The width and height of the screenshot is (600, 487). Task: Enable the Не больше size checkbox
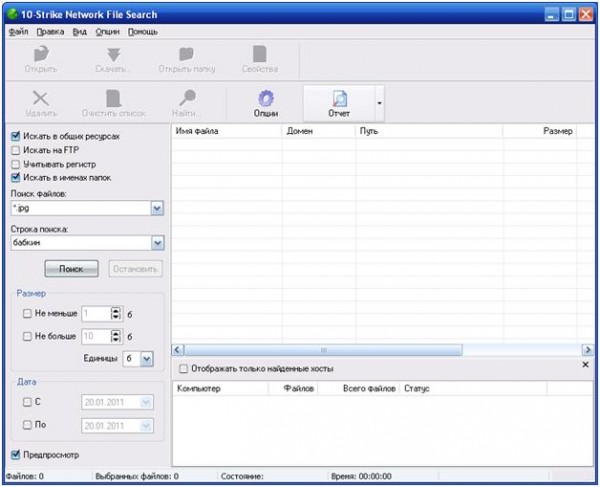[27, 336]
